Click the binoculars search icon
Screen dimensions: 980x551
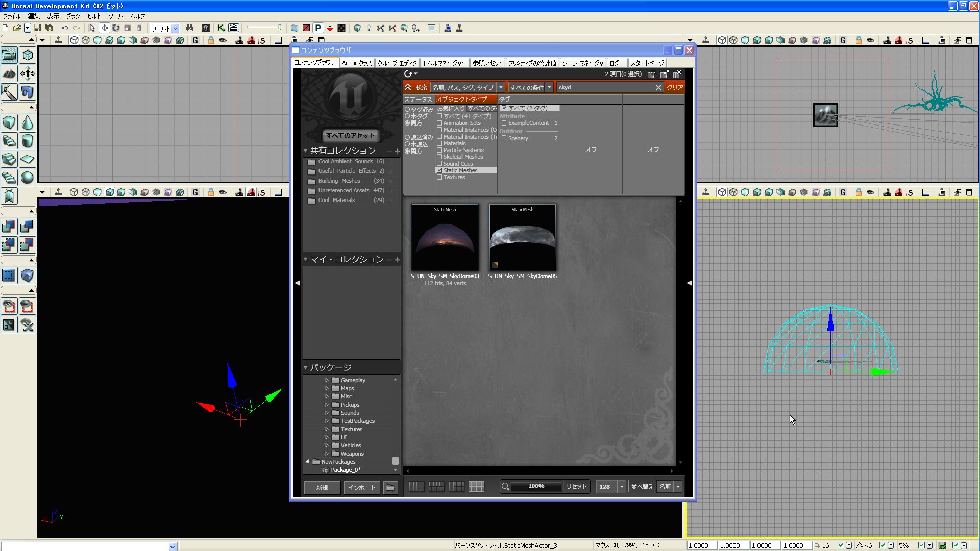pyautogui.click(x=189, y=28)
